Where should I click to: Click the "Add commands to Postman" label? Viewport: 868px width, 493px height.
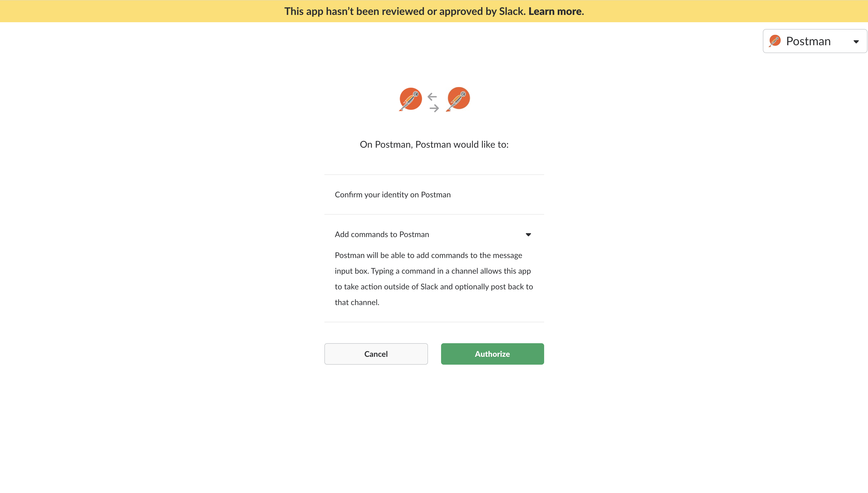[x=382, y=234]
